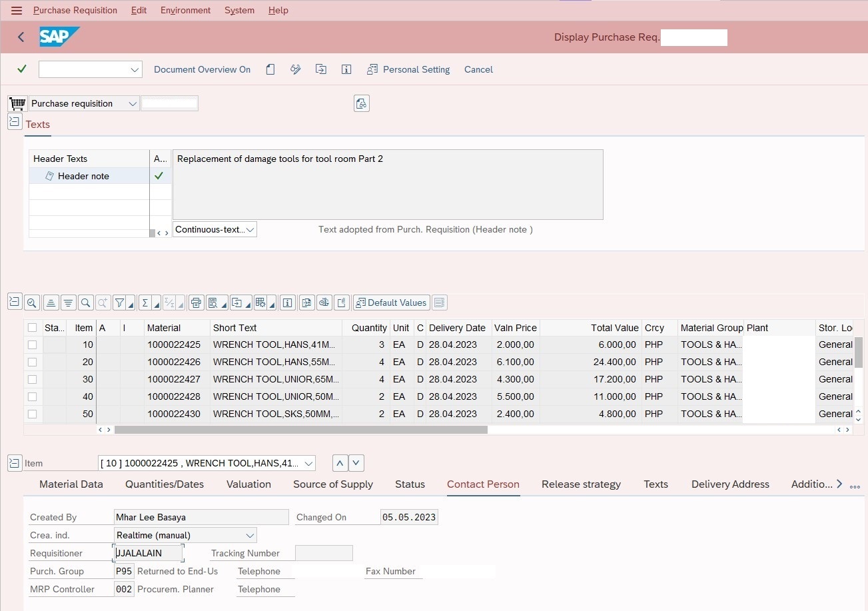868x611 pixels.
Task: Go to next item with down arrow
Action: pyautogui.click(x=356, y=463)
